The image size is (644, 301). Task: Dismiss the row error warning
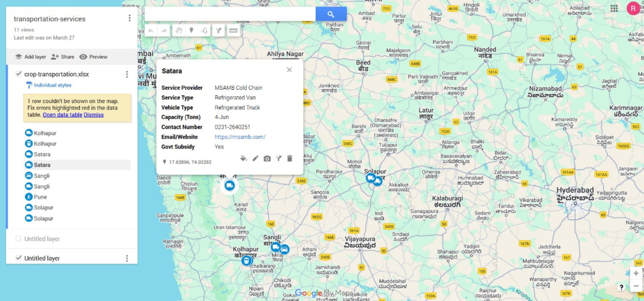[94, 115]
